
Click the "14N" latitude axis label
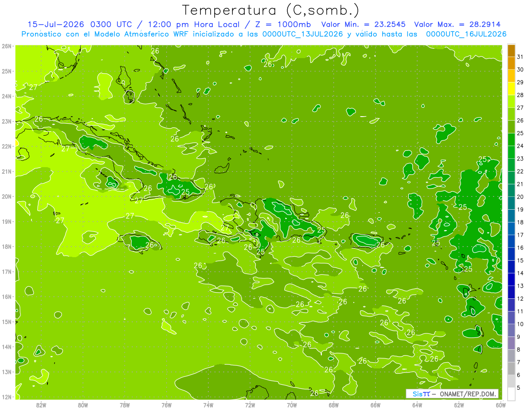[x=7, y=347]
